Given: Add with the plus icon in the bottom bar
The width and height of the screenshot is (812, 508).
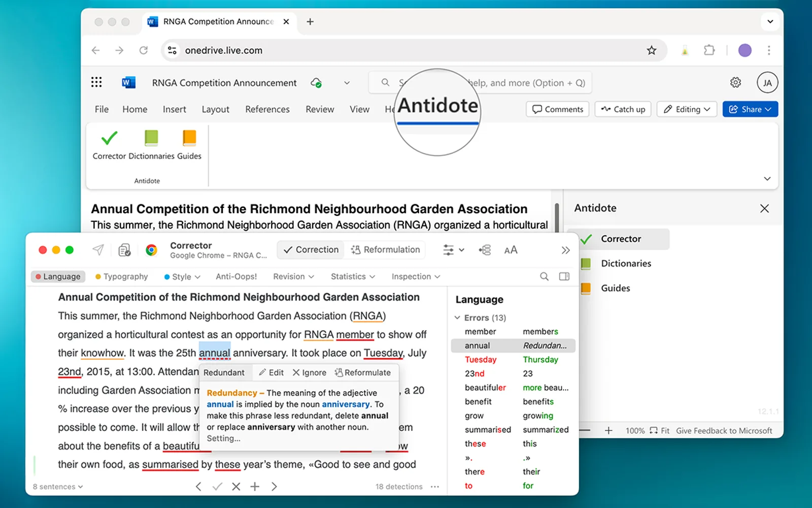Looking at the screenshot, I should (x=255, y=486).
